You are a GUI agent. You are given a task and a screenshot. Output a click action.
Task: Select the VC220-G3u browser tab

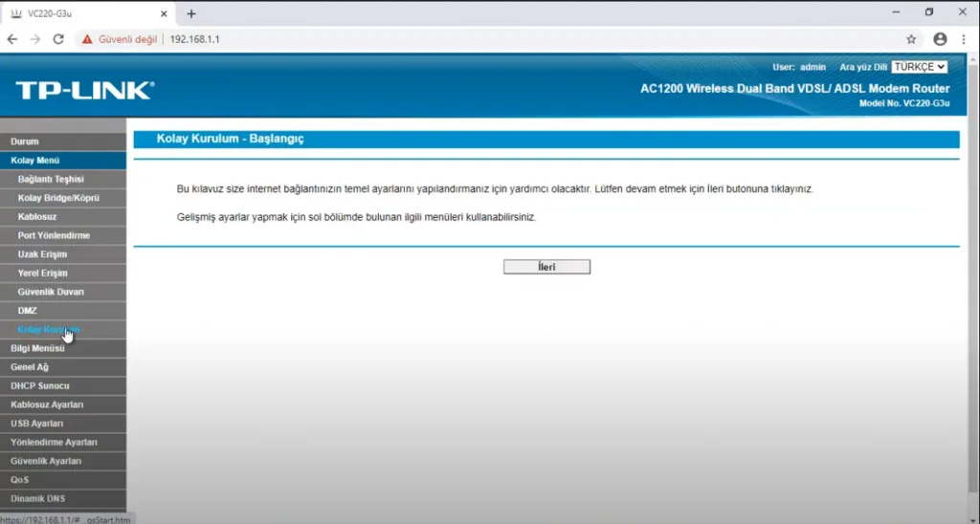click(x=87, y=13)
